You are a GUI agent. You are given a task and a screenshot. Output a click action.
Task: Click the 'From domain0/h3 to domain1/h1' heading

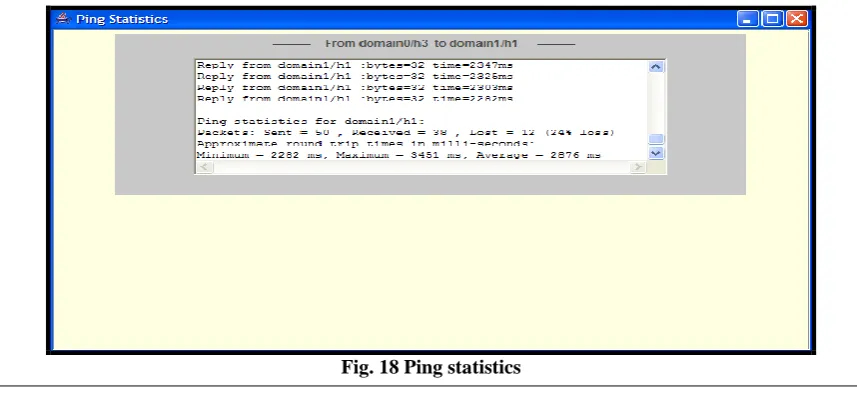(x=421, y=44)
